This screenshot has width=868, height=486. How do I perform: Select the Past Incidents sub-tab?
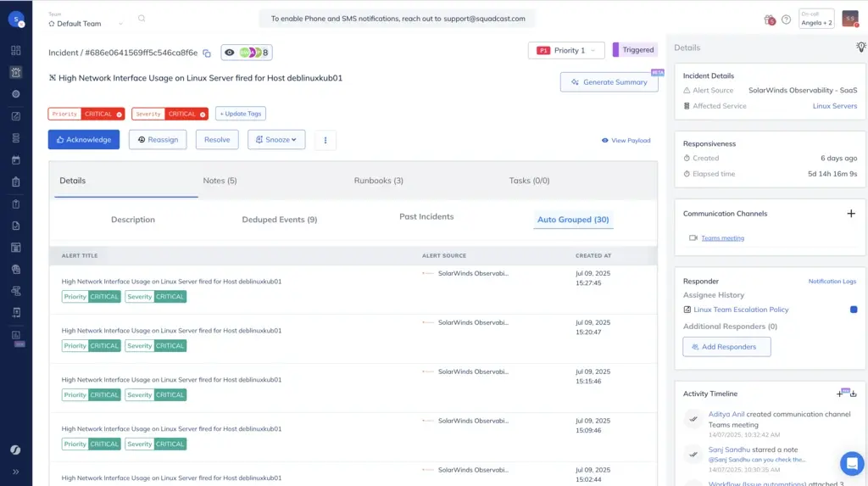click(x=426, y=216)
